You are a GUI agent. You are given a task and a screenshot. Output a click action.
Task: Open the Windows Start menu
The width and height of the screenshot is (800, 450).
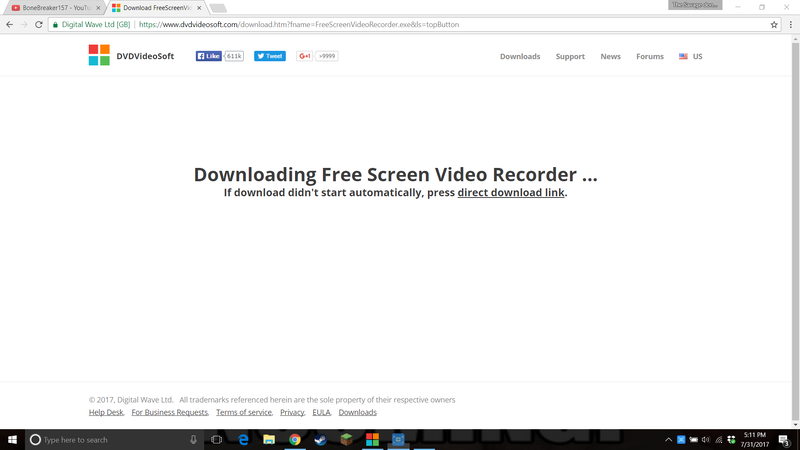point(12,439)
